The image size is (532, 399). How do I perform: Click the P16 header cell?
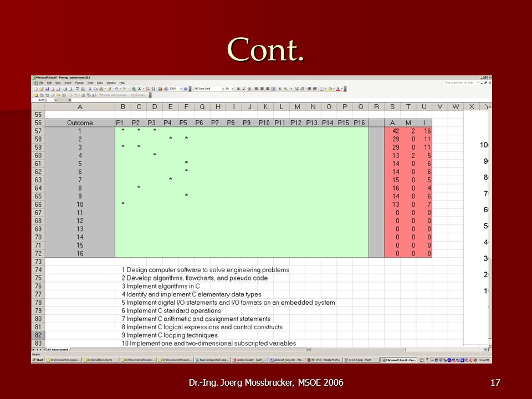tap(359, 123)
